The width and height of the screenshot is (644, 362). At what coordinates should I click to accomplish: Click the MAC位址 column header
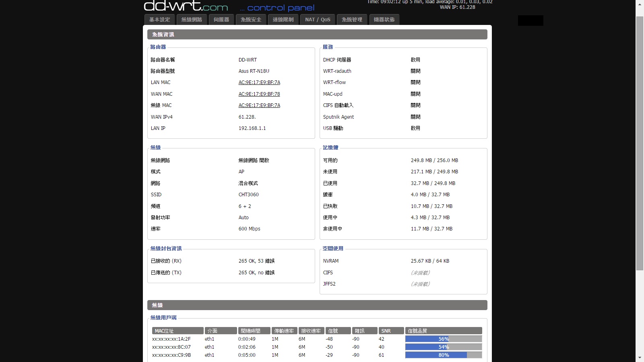click(x=178, y=331)
